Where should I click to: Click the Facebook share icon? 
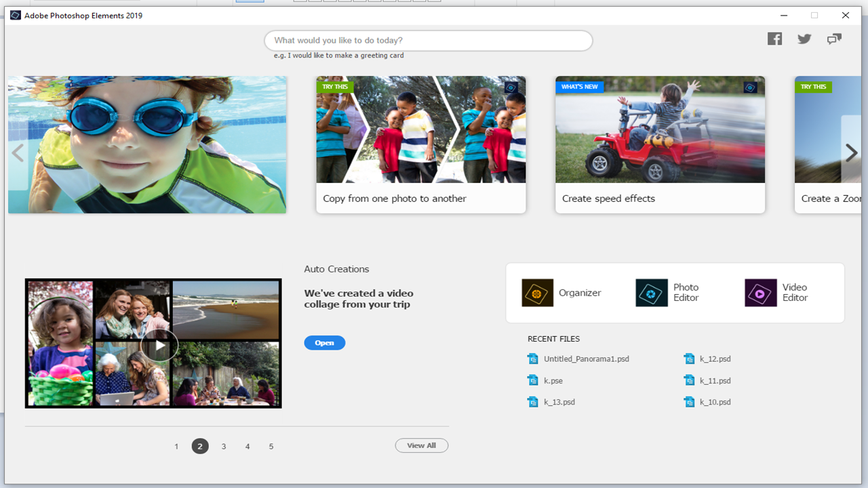pyautogui.click(x=774, y=39)
